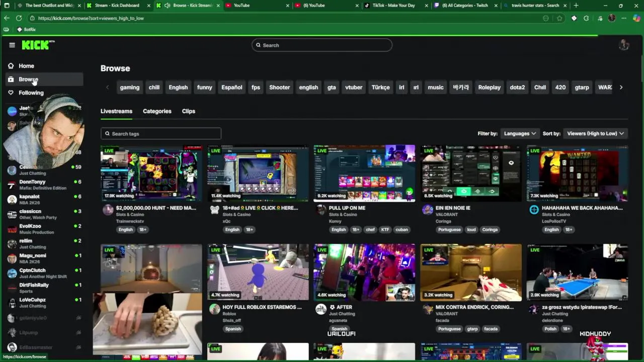This screenshot has height=362, width=644.
Task: Open the Viewers (High to Low) sort dropdown
Action: tap(595, 133)
